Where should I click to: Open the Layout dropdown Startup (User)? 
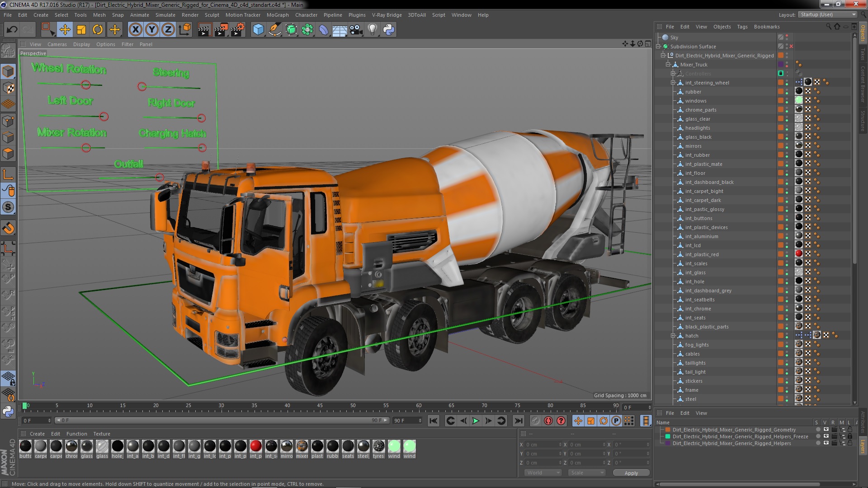coord(827,14)
